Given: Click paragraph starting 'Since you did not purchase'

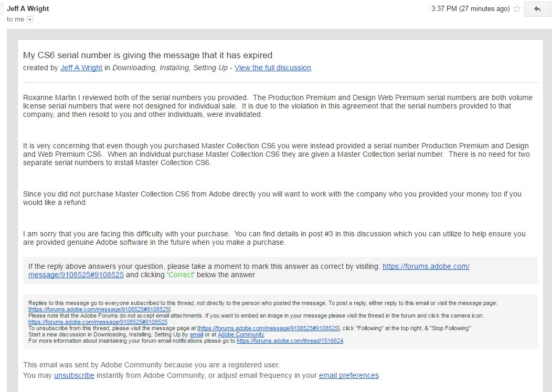Looking at the screenshot, I should [x=272, y=198].
